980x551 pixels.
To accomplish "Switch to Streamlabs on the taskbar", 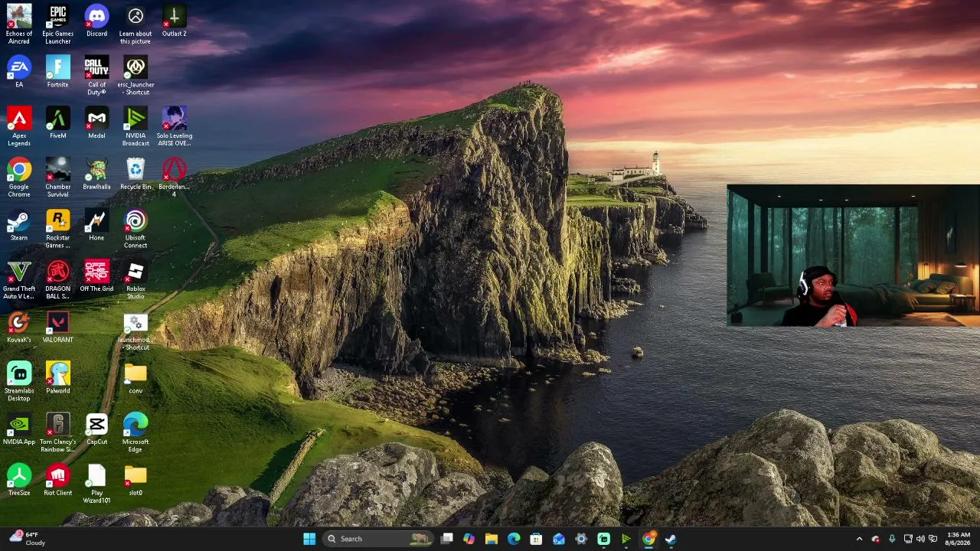I will tap(603, 539).
